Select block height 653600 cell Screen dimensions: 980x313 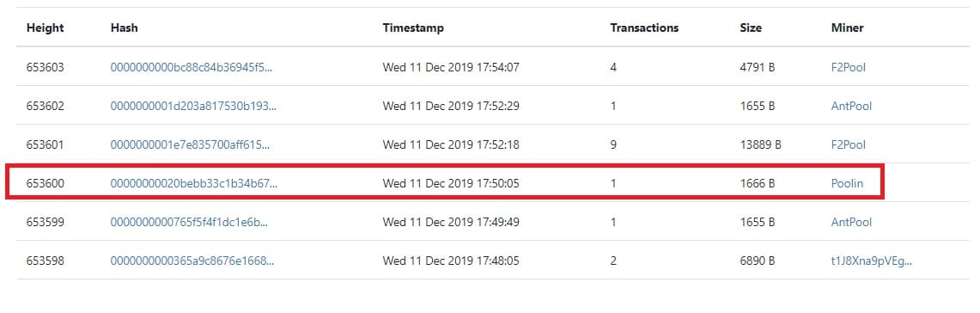click(45, 183)
